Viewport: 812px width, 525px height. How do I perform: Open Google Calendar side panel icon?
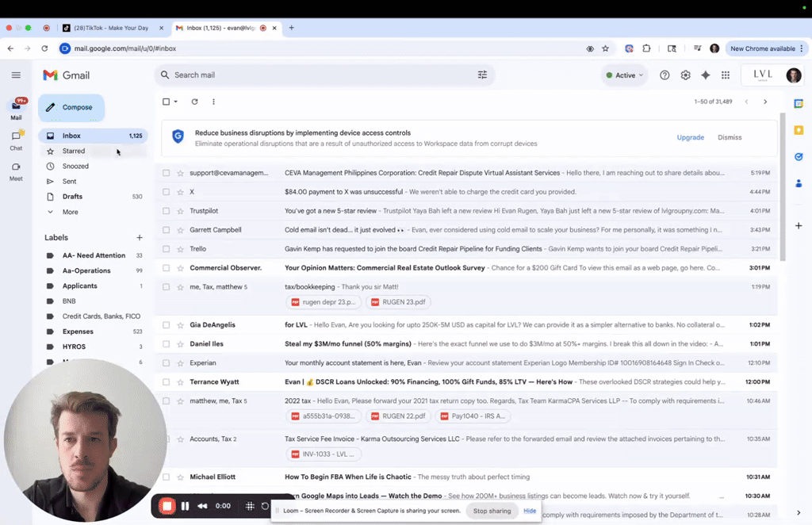(x=799, y=104)
